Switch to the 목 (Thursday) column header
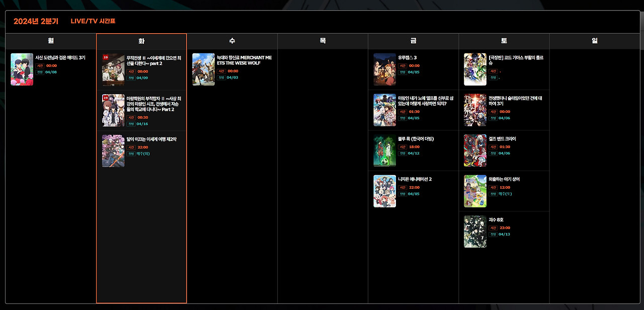 (x=323, y=41)
